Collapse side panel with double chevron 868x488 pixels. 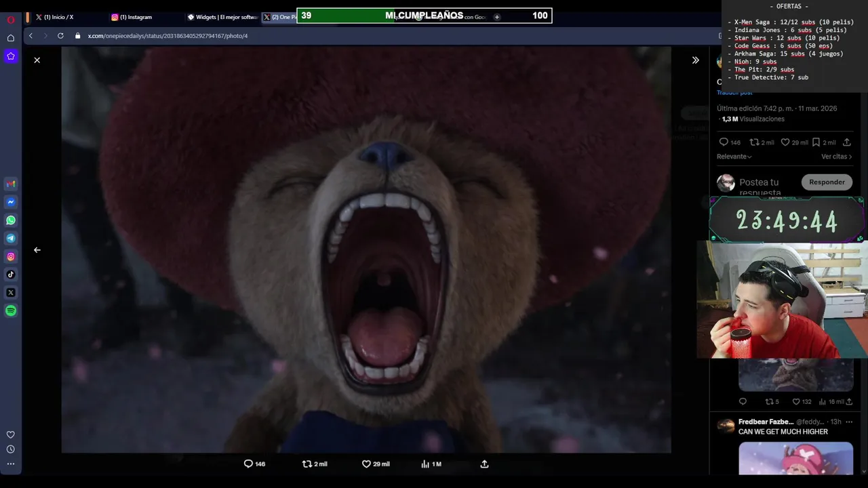695,60
